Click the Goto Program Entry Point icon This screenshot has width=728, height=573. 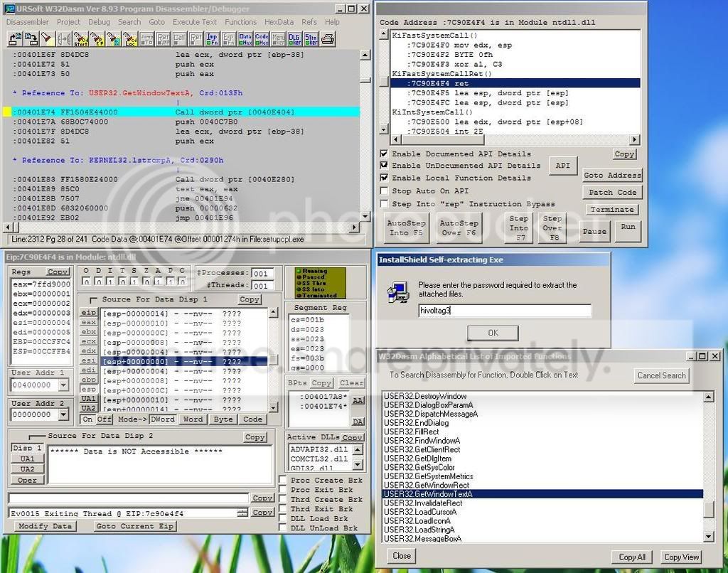97,39
